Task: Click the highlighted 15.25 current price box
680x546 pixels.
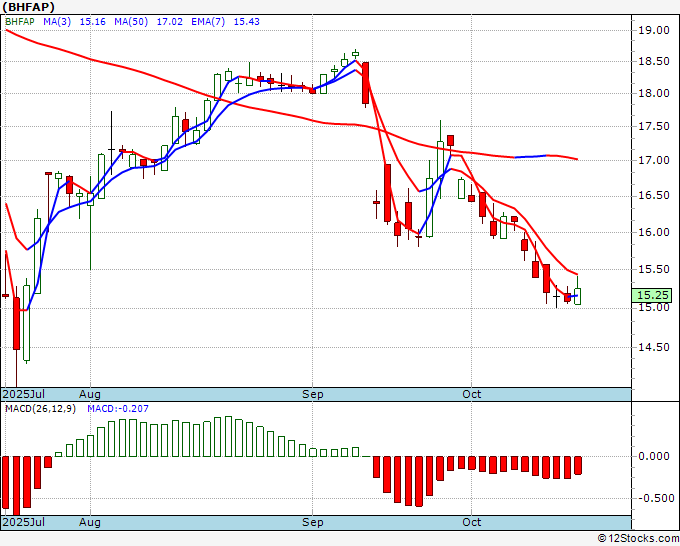Action: (653, 295)
